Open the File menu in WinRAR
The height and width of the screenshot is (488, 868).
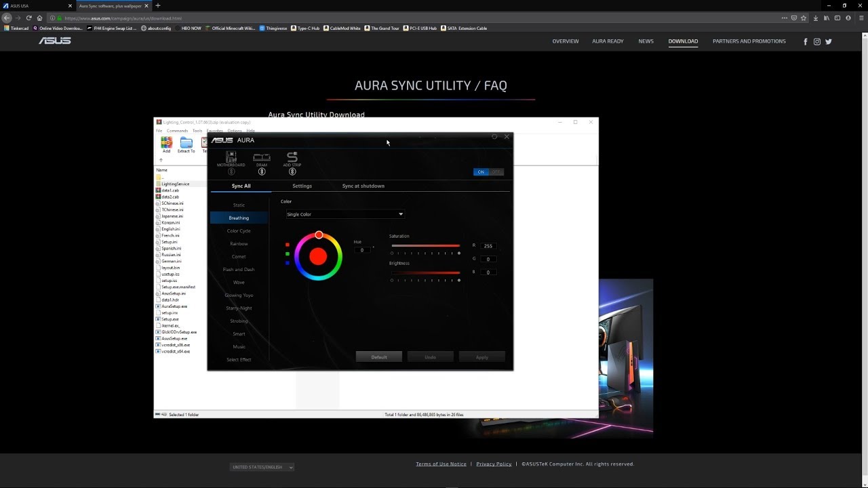pos(159,131)
